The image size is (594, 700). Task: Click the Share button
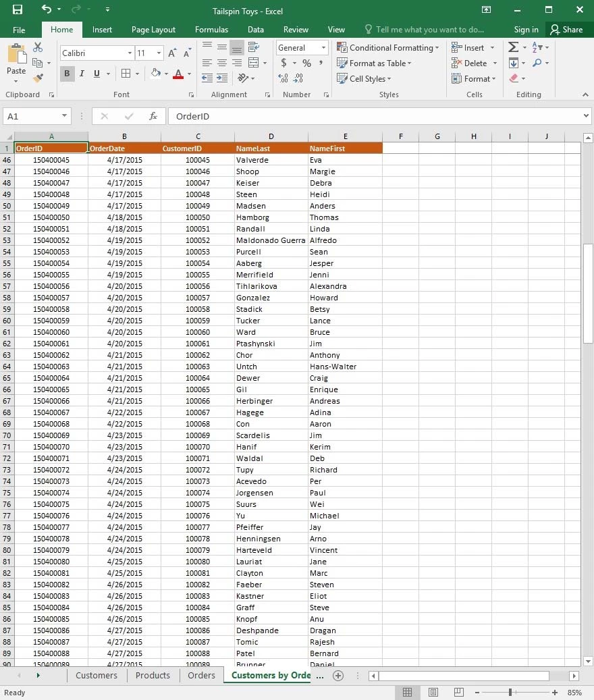coord(566,30)
